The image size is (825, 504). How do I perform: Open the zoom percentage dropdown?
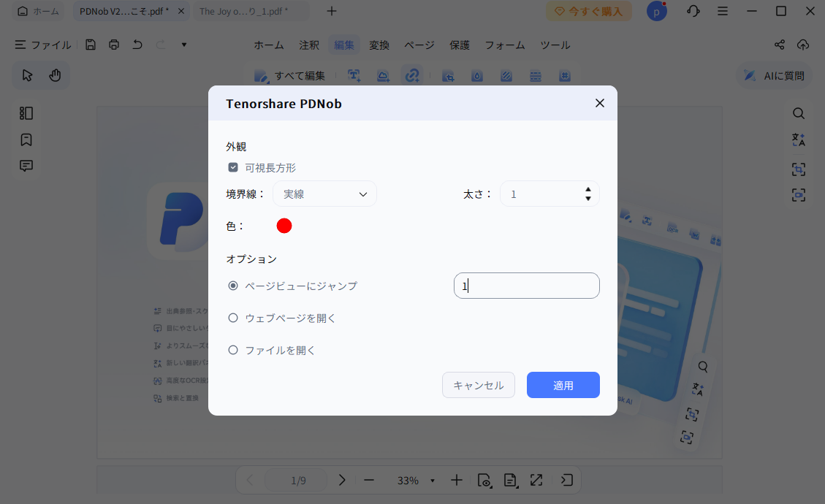click(x=433, y=480)
